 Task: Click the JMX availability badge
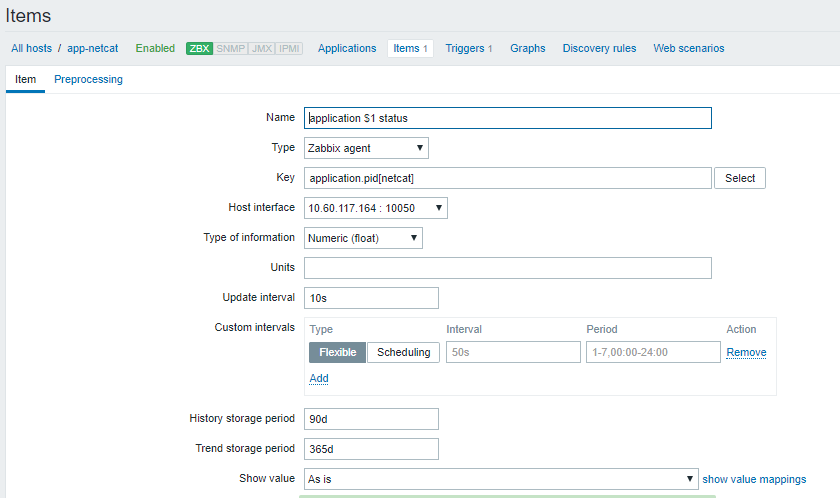pyautogui.click(x=260, y=48)
